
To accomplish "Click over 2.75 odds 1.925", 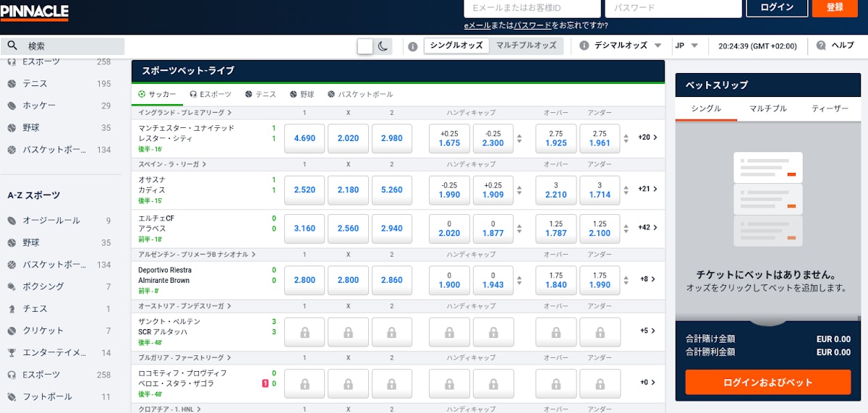I will click(556, 138).
